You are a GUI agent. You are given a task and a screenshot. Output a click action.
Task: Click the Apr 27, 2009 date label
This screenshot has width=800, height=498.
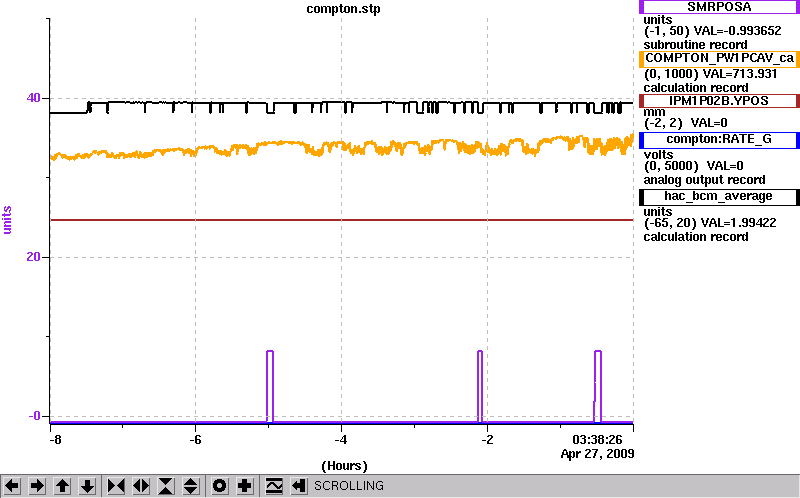click(x=597, y=454)
